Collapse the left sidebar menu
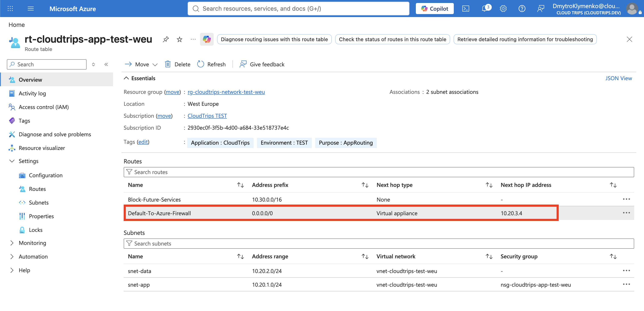This screenshot has width=644, height=311. tap(106, 64)
